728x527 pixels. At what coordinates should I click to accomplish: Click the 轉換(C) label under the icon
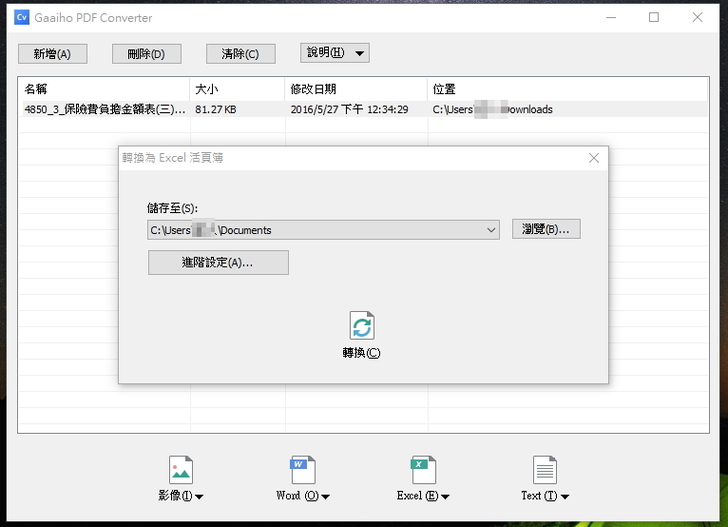coord(362,353)
